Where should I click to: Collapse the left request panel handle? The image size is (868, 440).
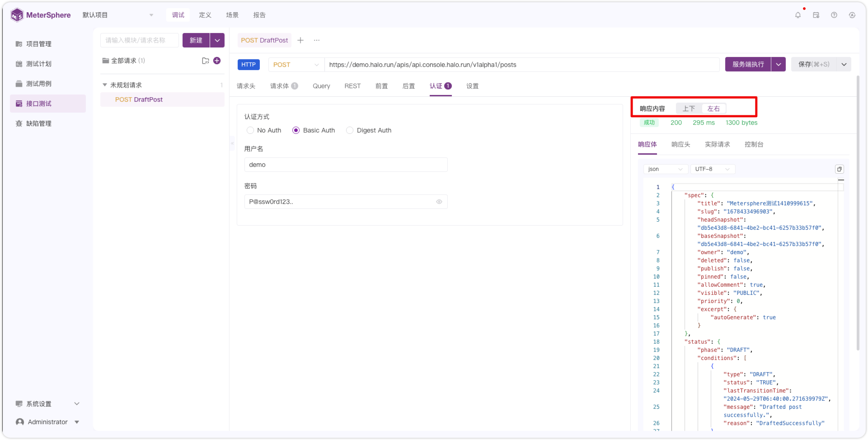232,143
